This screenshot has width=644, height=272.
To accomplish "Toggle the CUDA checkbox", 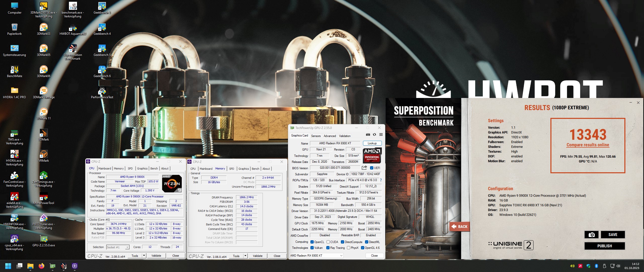I will pos(328,242).
